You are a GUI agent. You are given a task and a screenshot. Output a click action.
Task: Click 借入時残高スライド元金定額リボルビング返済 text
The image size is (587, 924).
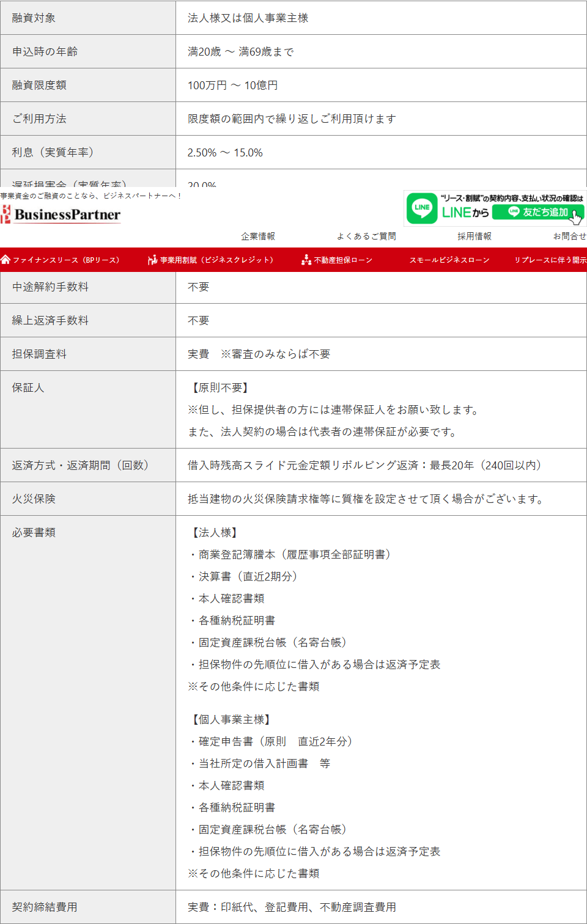303,465
